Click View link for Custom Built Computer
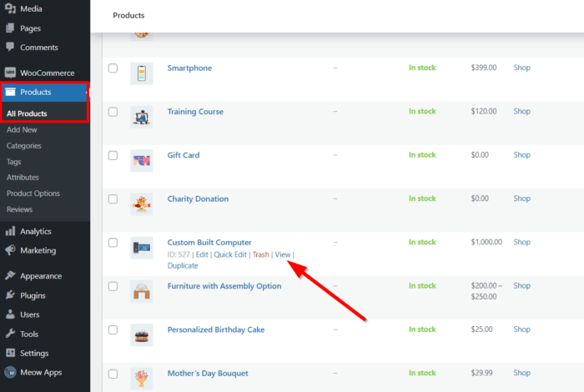Screen dimensions: 584x392 (x=283, y=254)
